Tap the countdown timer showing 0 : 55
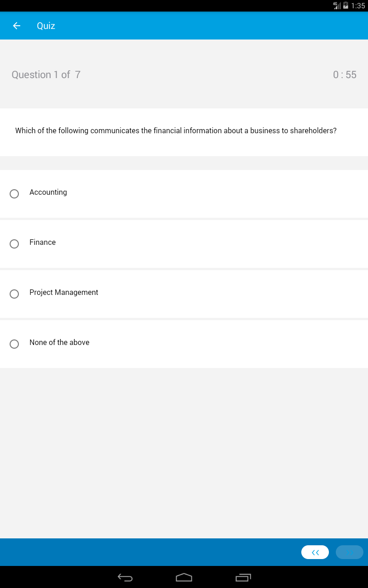The image size is (368, 588). [345, 75]
